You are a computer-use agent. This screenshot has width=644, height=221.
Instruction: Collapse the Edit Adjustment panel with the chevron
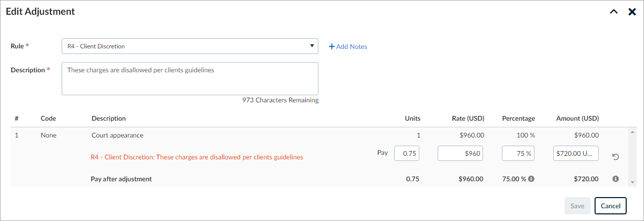(614, 12)
